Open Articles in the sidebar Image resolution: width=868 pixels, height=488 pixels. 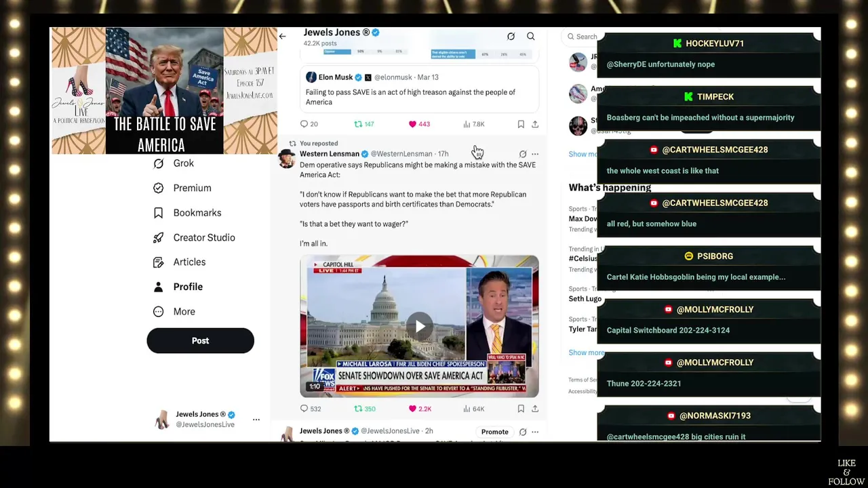coord(180,262)
